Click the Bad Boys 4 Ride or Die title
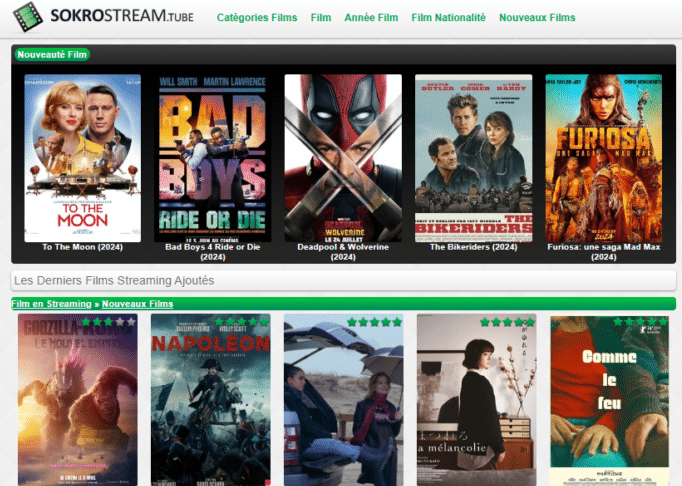 coord(213,252)
